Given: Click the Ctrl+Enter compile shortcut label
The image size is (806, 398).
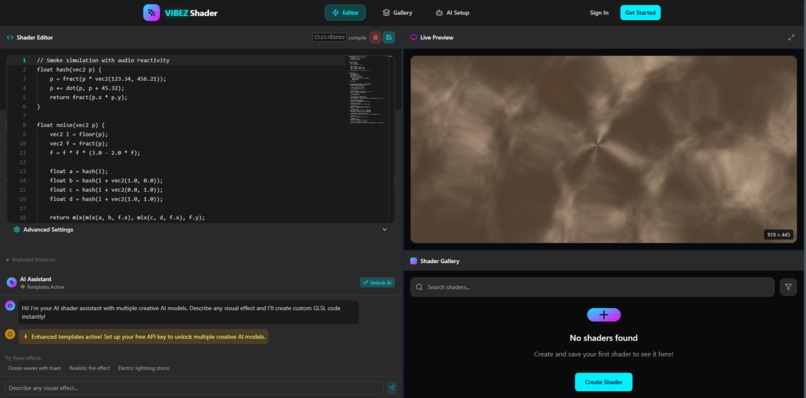Looking at the screenshot, I should click(329, 38).
